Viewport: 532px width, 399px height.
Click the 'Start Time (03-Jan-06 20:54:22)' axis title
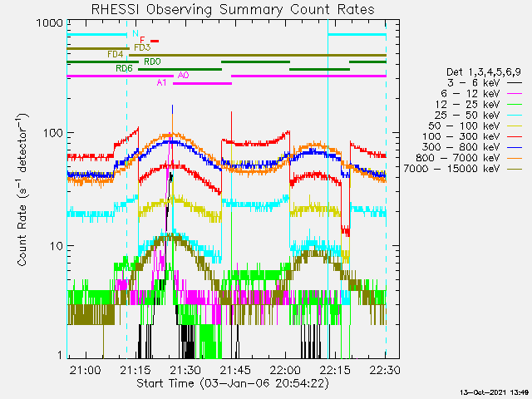pyautogui.click(x=233, y=383)
